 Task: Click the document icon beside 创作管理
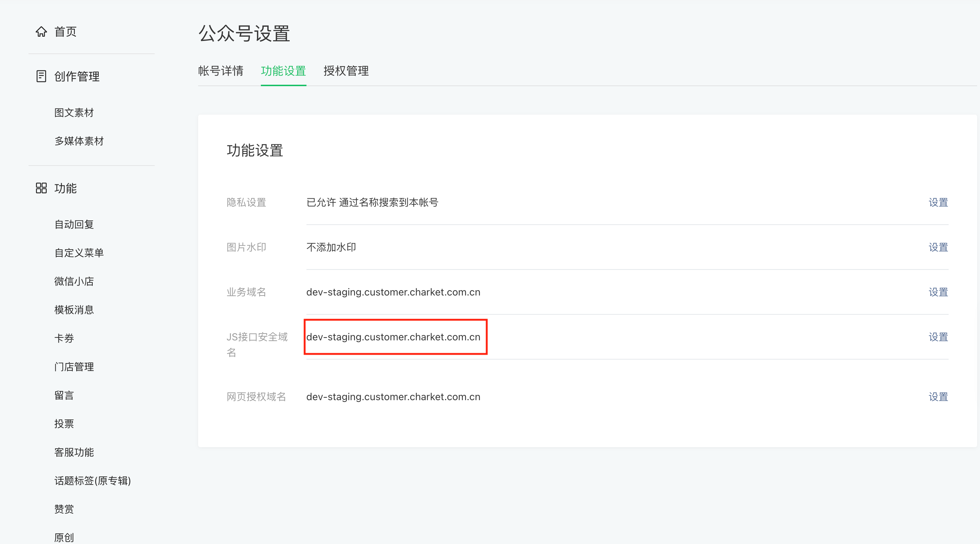41,76
